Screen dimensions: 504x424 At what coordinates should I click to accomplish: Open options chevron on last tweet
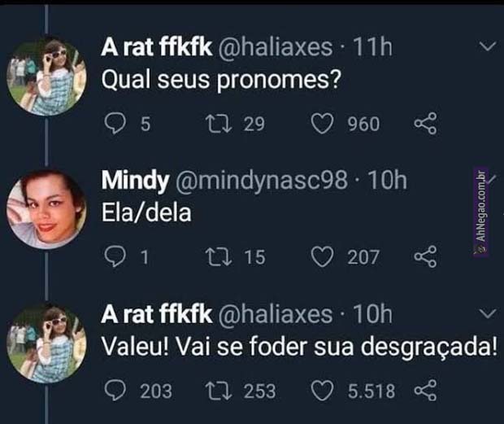pyautogui.click(x=487, y=314)
